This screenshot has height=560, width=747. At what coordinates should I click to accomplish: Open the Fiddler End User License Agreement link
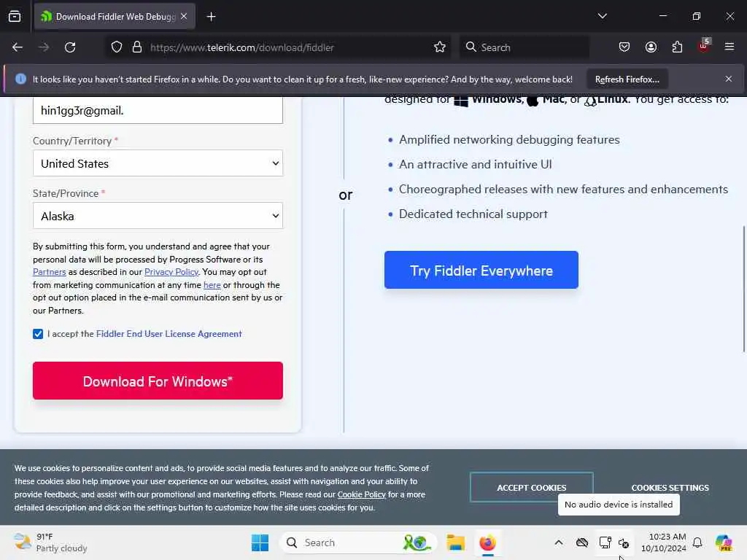tap(169, 334)
